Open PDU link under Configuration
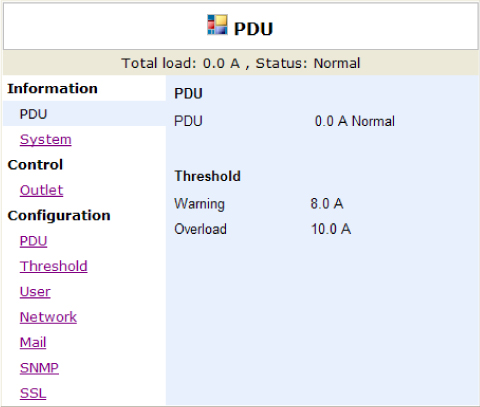 (33, 241)
